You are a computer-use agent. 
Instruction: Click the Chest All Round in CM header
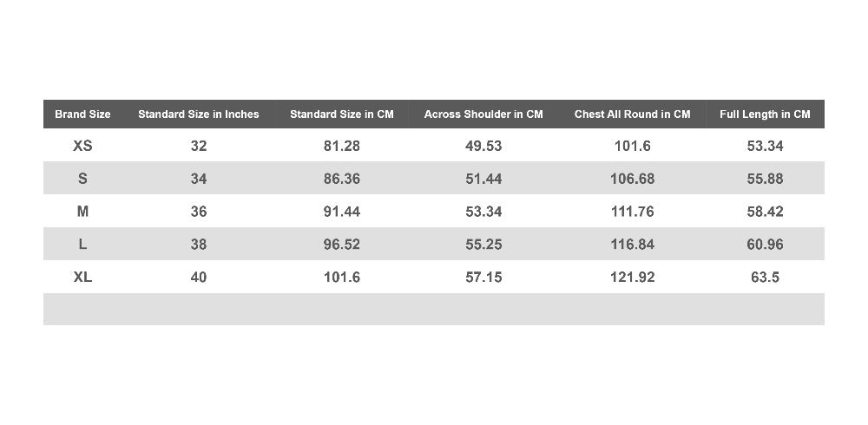pos(632,114)
